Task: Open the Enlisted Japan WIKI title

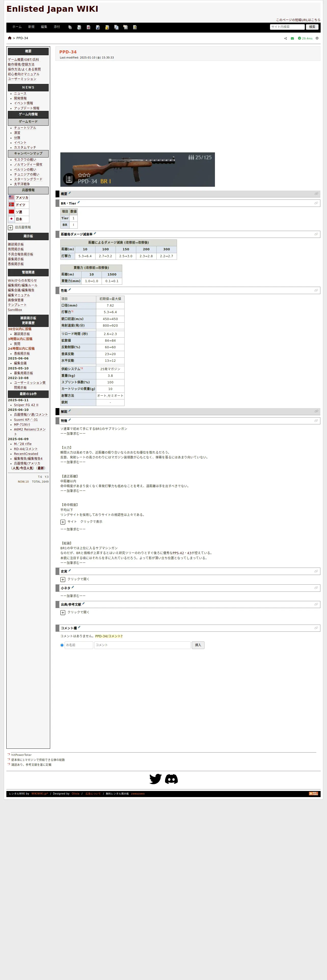Action: point(52,9)
